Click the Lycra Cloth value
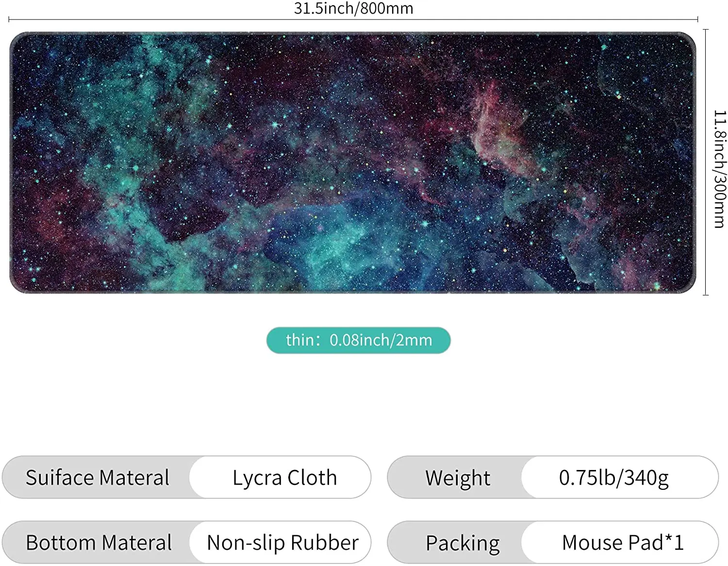Image resolution: width=728 pixels, height=566 pixels. coord(284,478)
